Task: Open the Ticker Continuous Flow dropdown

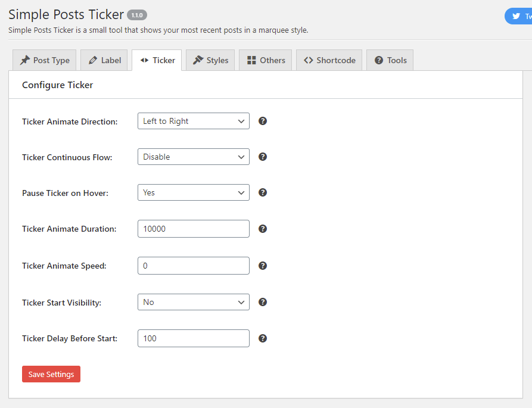Action: pos(194,157)
